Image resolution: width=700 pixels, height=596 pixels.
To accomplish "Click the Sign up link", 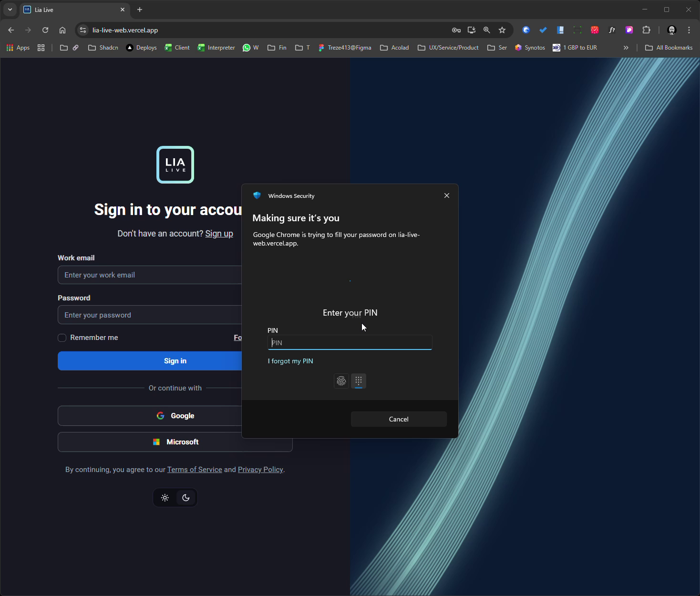I will 219,234.
